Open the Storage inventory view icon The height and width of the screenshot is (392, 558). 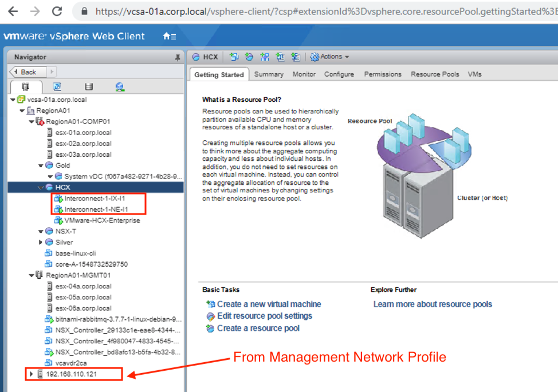[88, 86]
